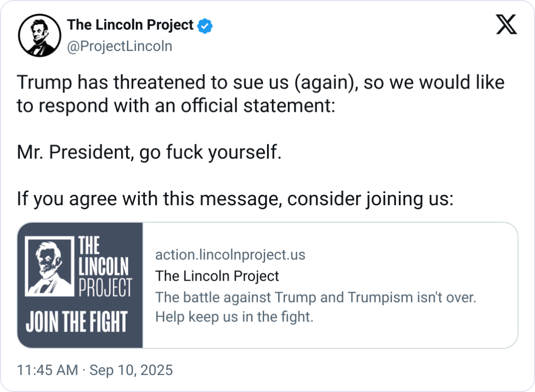Select the Mr. President sentence
This screenshot has height=392, width=535.
(x=149, y=152)
